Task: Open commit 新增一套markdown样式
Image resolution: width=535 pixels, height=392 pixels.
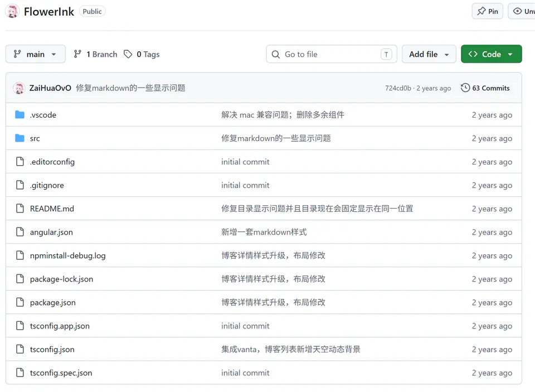Action: (x=264, y=232)
